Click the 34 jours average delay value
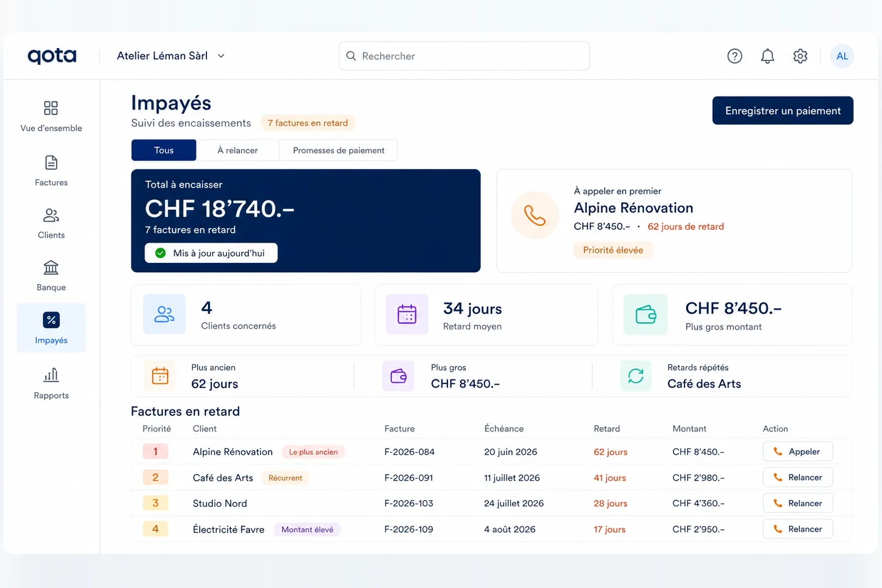Image resolution: width=882 pixels, height=588 pixels. pyautogui.click(x=473, y=309)
